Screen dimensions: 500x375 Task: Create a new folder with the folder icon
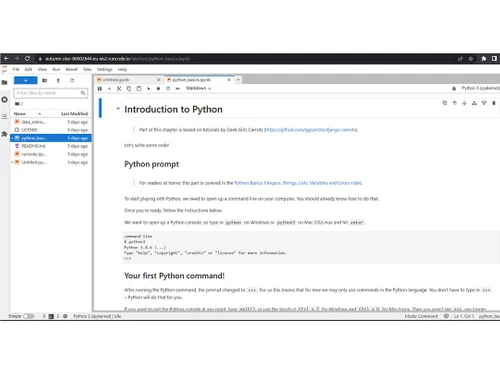pyautogui.click(x=44, y=80)
